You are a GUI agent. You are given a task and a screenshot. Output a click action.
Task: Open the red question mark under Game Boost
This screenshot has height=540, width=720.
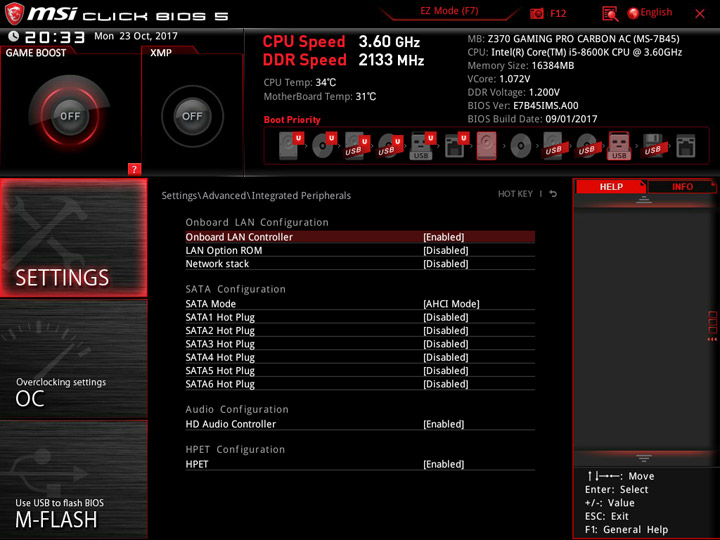134,169
